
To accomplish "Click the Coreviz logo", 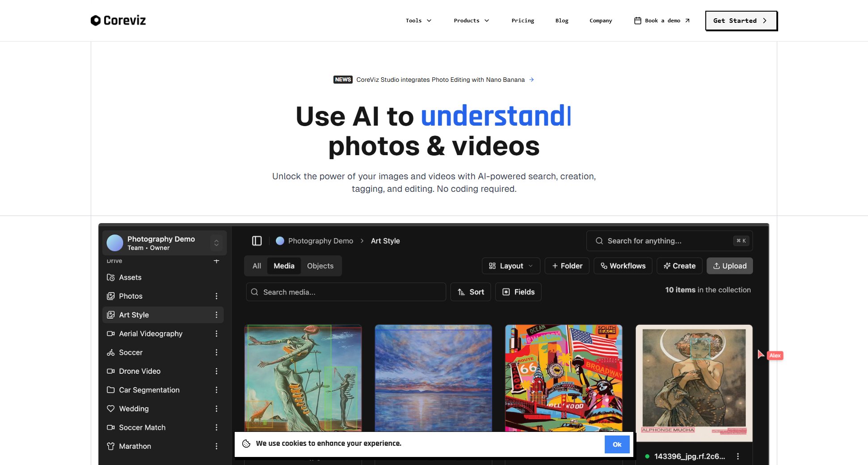I will (118, 21).
